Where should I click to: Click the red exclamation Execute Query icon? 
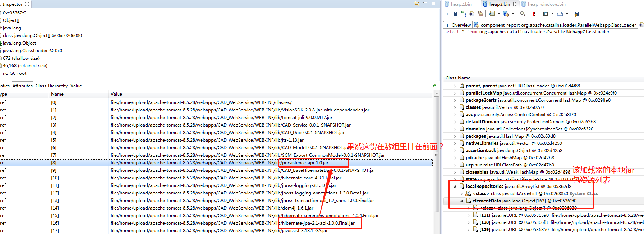tap(534, 14)
